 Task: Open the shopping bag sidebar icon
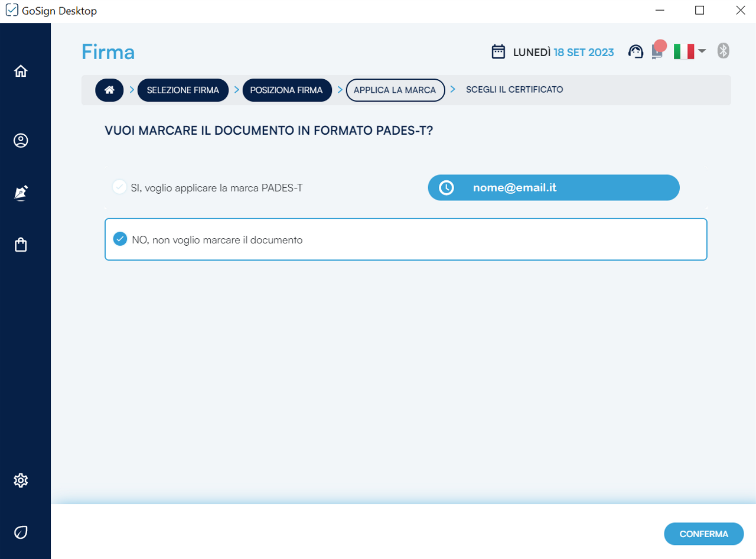[21, 245]
